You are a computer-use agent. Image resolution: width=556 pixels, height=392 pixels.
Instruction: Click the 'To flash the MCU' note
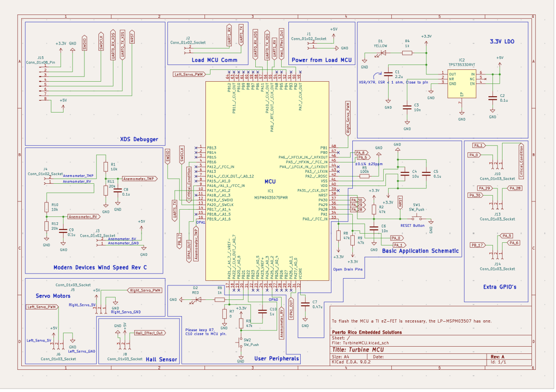pos(412,321)
